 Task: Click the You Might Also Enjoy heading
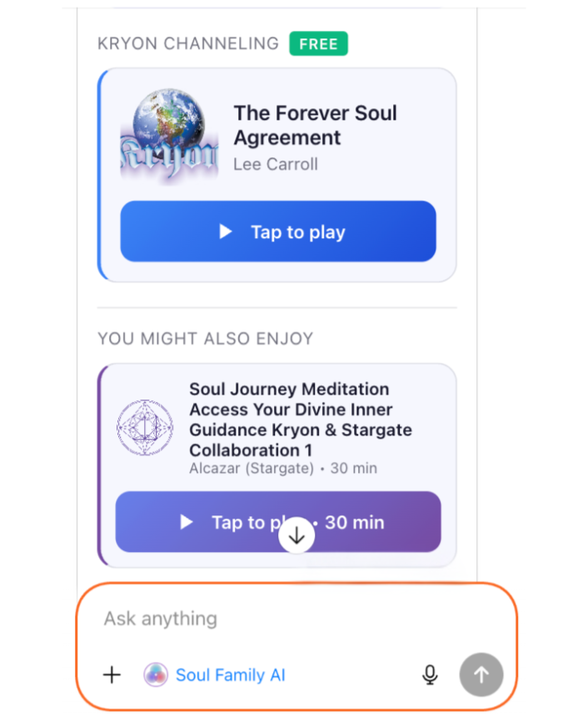[x=206, y=339]
